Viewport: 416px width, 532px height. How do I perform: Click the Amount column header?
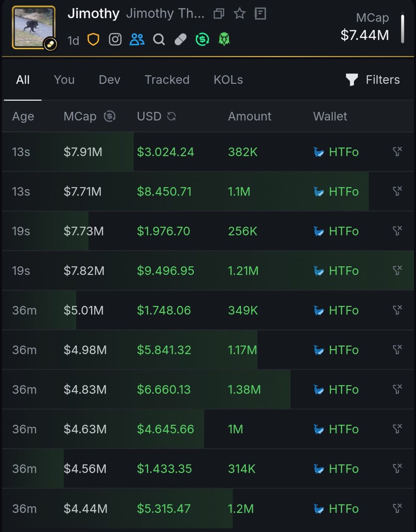tap(250, 117)
